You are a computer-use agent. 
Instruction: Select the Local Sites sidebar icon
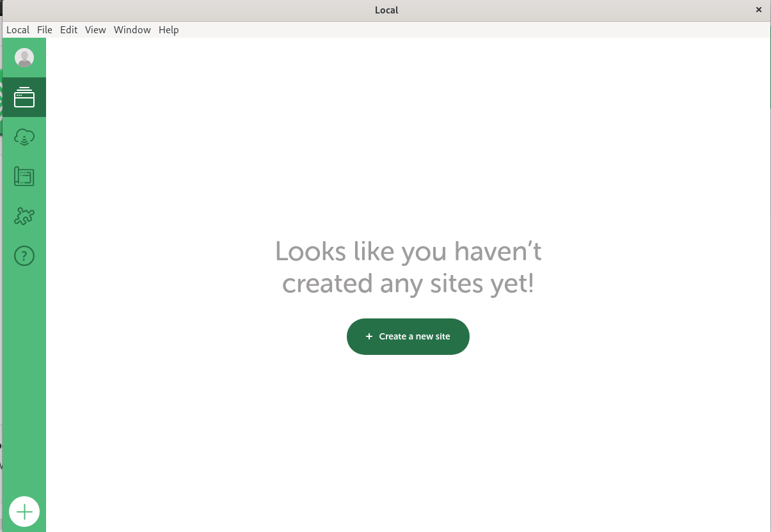pyautogui.click(x=24, y=97)
